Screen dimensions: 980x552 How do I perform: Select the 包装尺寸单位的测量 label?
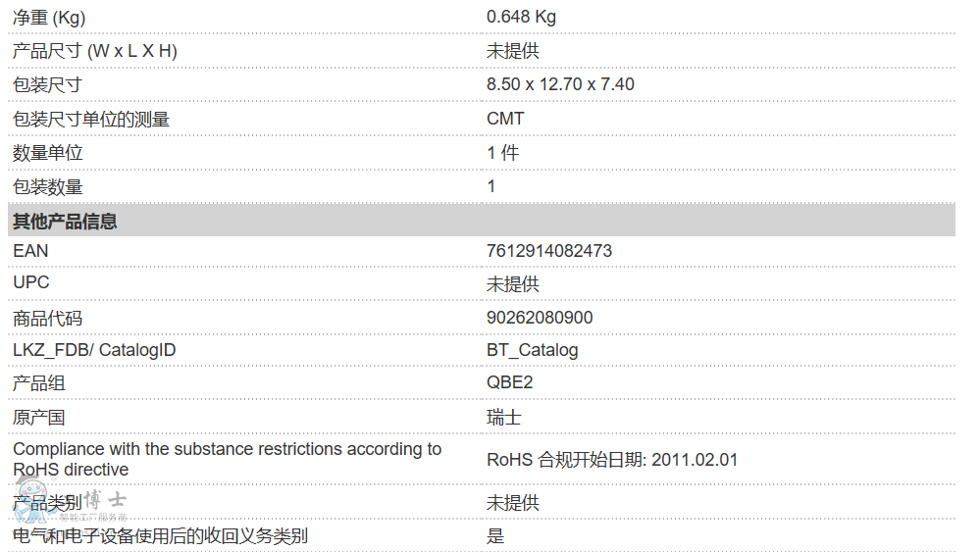pos(90,119)
